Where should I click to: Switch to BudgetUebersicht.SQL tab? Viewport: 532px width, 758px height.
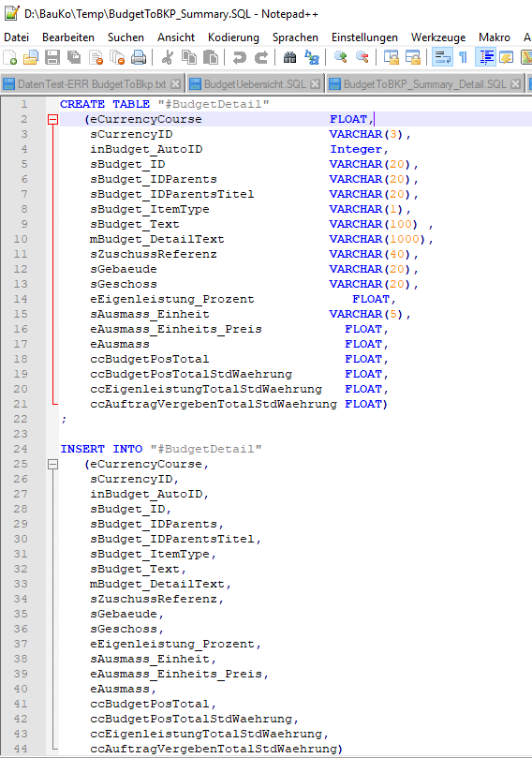point(255,84)
